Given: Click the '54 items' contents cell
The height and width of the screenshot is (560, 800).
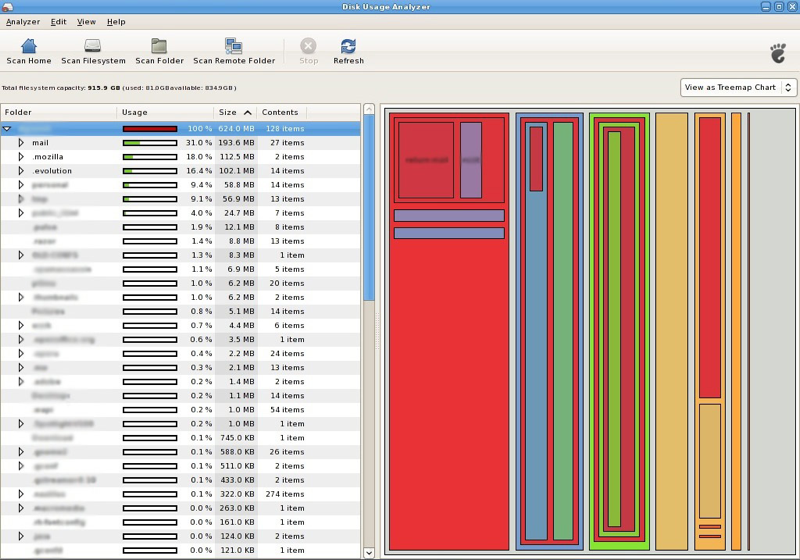Looking at the screenshot, I should point(287,410).
